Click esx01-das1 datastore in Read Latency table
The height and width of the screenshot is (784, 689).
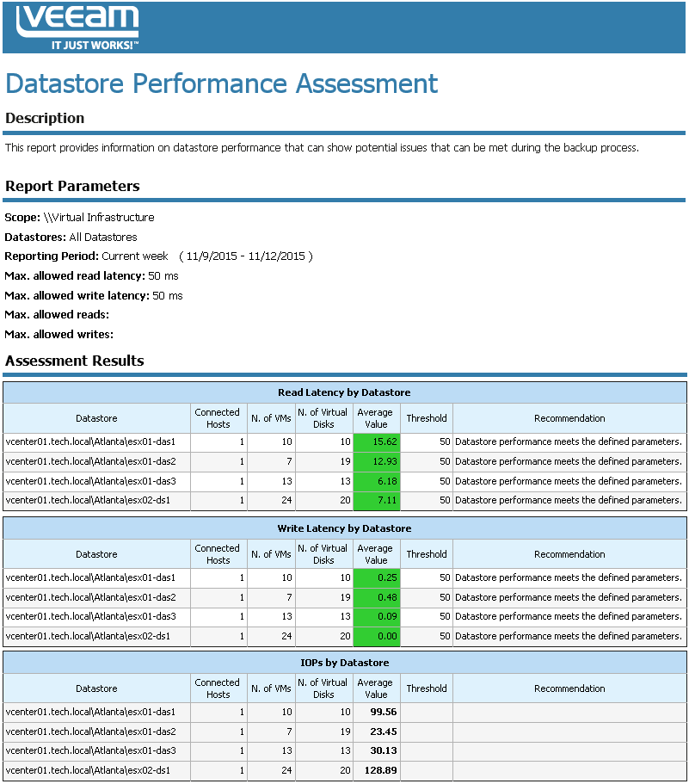coord(90,442)
